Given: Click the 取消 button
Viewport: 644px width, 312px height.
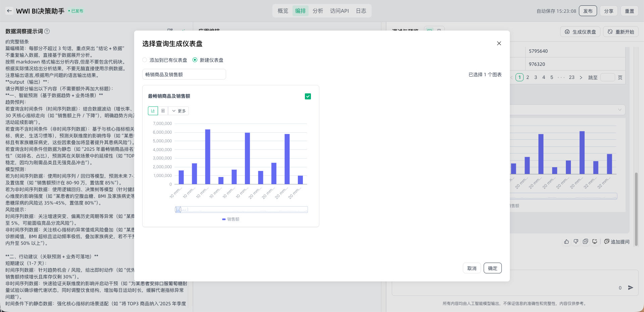Looking at the screenshot, I should [x=472, y=268].
